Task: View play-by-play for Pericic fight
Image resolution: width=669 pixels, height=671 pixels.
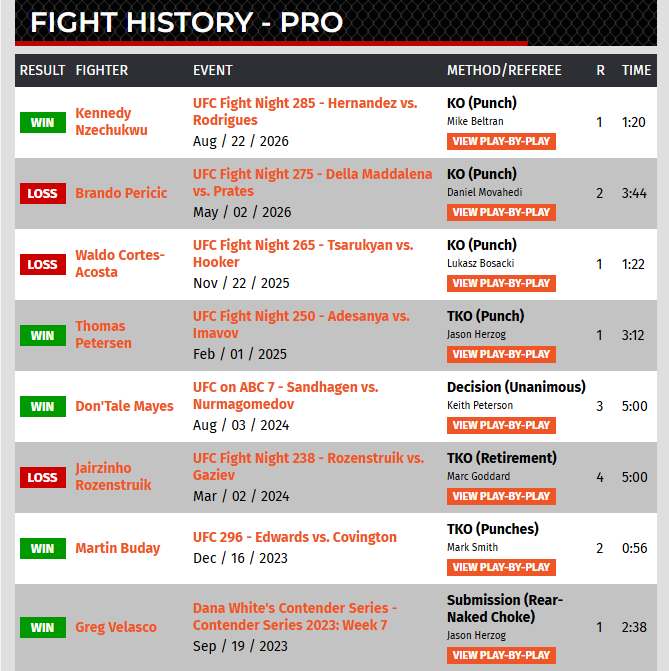Action: (x=501, y=213)
